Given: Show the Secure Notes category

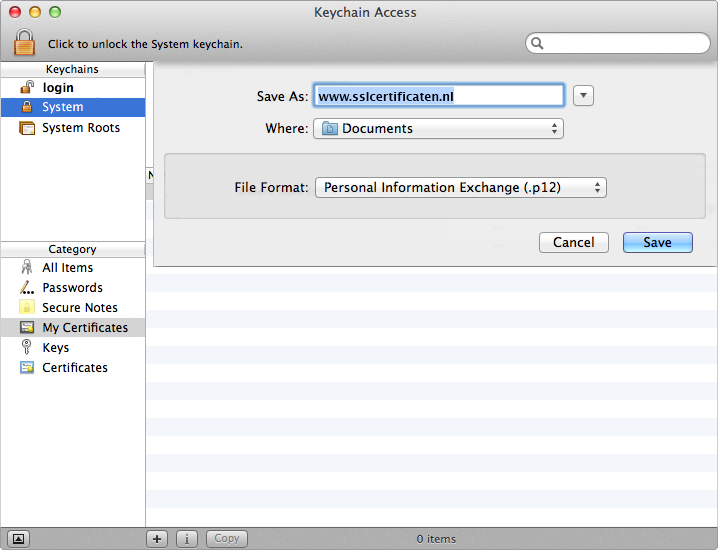Looking at the screenshot, I should click(x=73, y=308).
